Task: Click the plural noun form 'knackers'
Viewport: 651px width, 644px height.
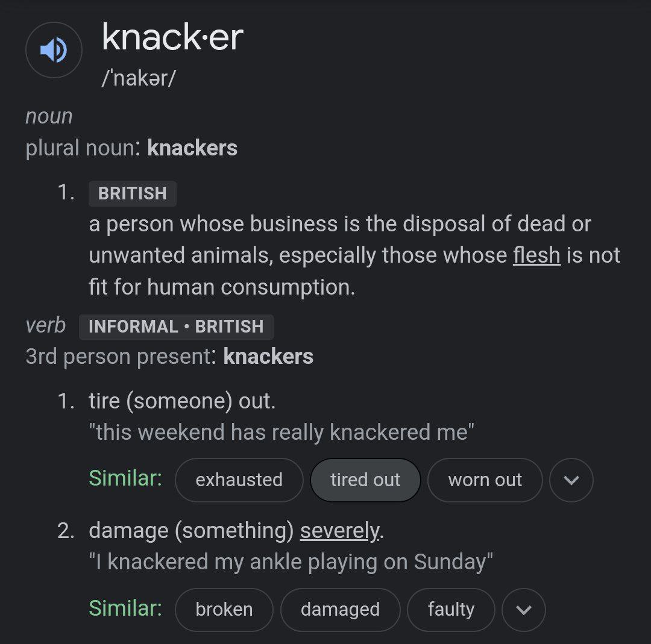Action: point(192,148)
